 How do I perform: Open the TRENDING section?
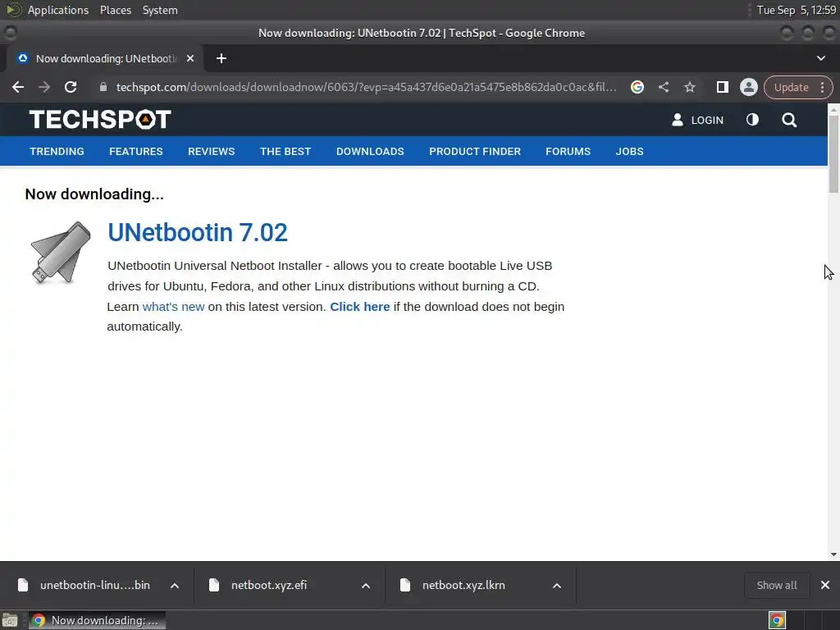(x=57, y=152)
